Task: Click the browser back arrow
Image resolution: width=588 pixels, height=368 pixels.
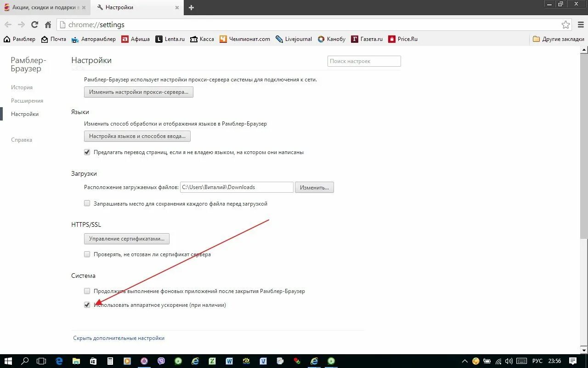Action: click(x=8, y=25)
